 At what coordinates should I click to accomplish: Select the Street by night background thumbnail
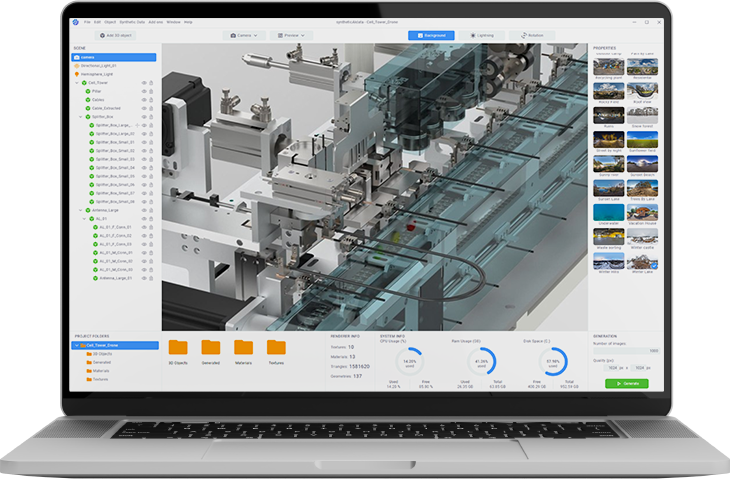(608, 139)
